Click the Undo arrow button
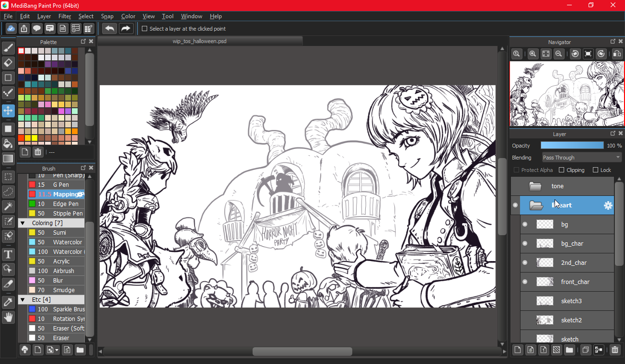Image resolution: width=625 pixels, height=364 pixels. (x=109, y=29)
